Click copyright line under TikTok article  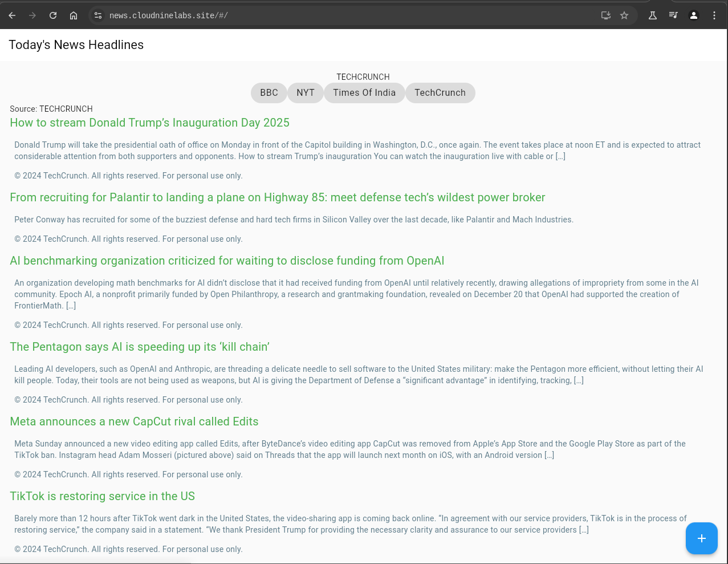point(128,549)
